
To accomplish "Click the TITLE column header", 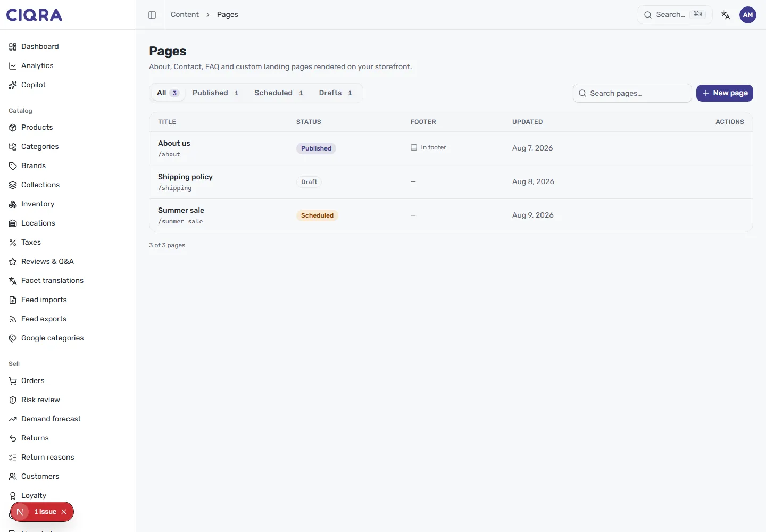I will [x=167, y=122].
